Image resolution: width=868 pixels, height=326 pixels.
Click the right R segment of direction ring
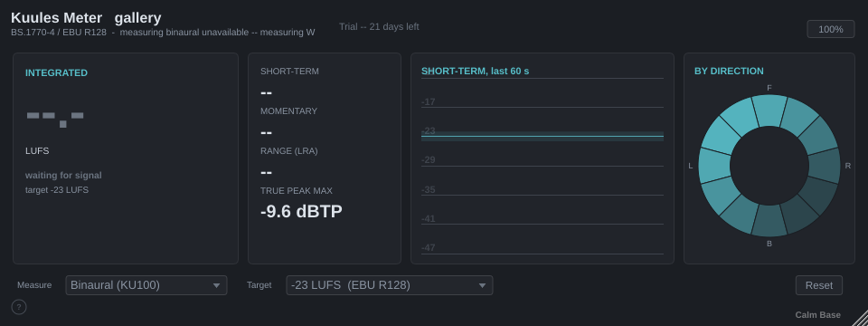[825, 166]
